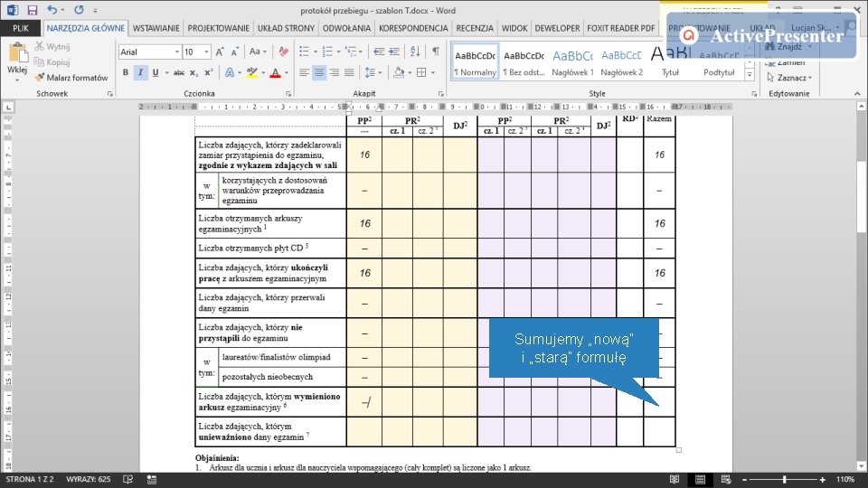Open the change case Aa dropdown

coord(258,52)
